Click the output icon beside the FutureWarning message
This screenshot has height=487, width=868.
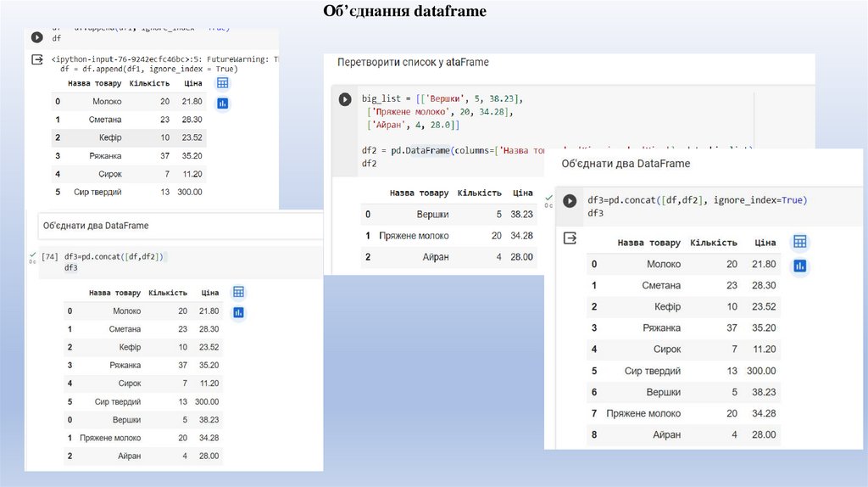37,59
